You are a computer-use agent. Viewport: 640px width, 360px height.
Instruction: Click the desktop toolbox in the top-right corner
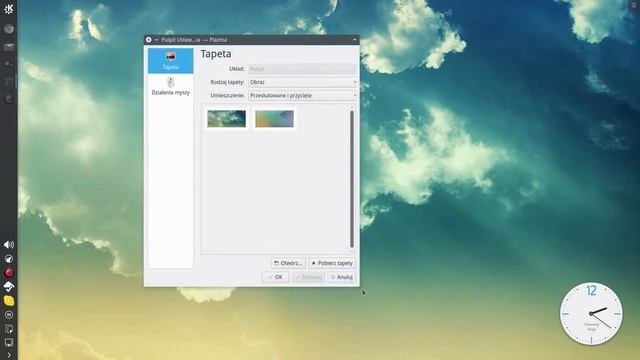[635, 5]
